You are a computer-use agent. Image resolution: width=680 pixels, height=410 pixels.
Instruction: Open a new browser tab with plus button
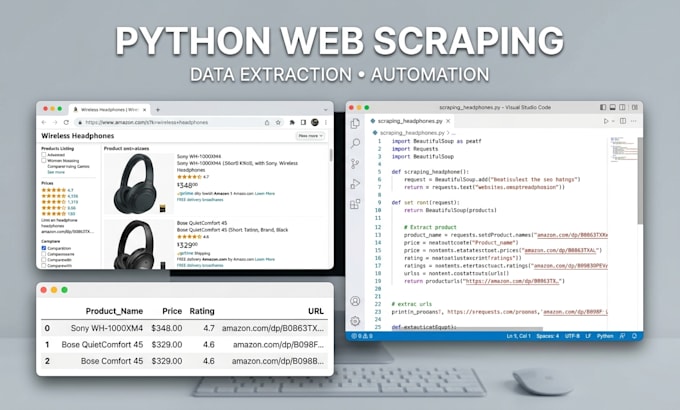[x=158, y=110]
